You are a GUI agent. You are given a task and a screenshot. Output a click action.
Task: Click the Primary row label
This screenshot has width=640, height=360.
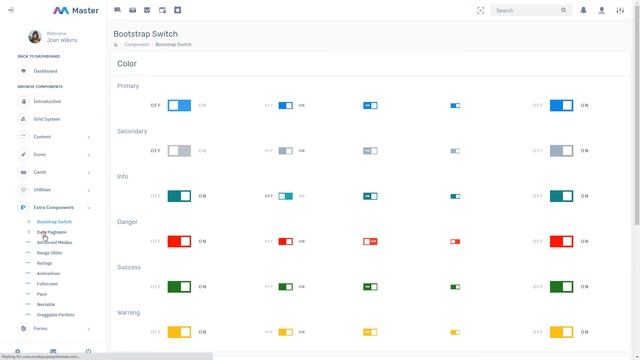click(x=128, y=86)
